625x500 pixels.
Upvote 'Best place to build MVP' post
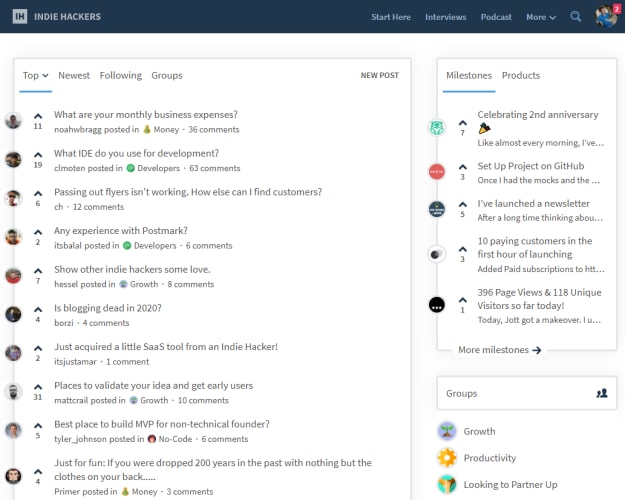[38, 425]
